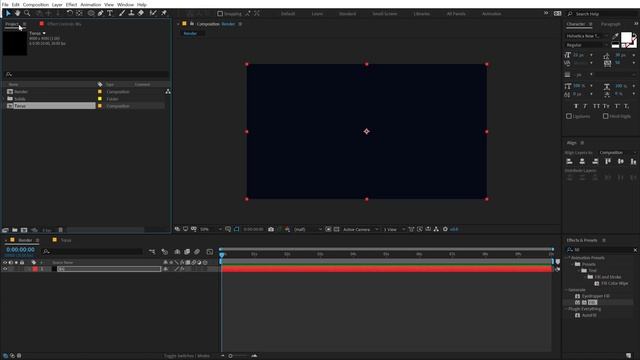Select the Pen tool
The height and width of the screenshot is (360, 640).
[x=100, y=13]
